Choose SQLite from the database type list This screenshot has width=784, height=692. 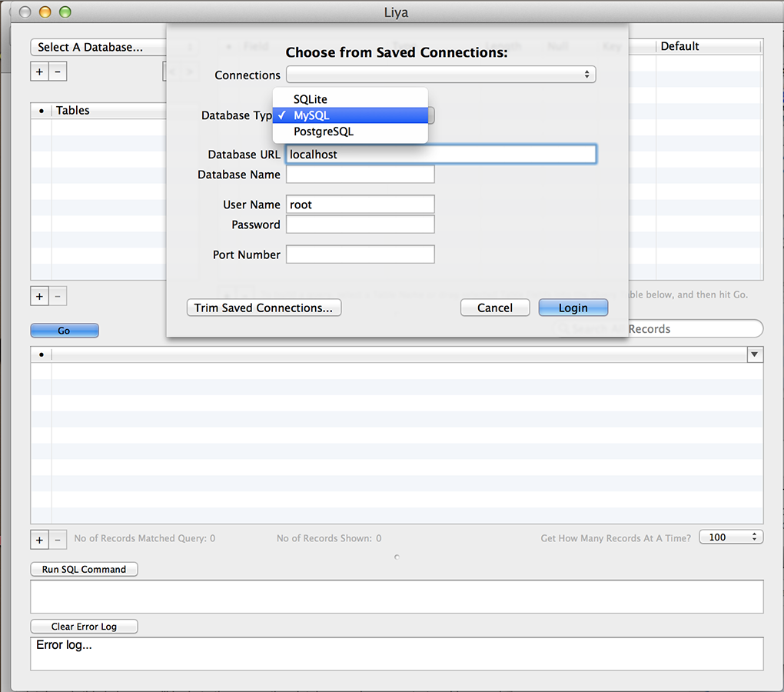tap(311, 99)
